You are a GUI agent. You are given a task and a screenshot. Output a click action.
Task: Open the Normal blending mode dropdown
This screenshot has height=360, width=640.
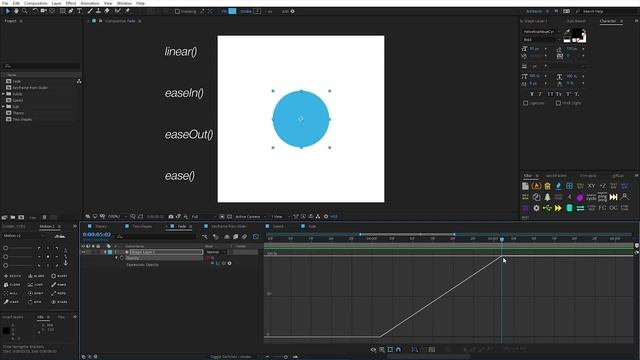pyautogui.click(x=216, y=252)
